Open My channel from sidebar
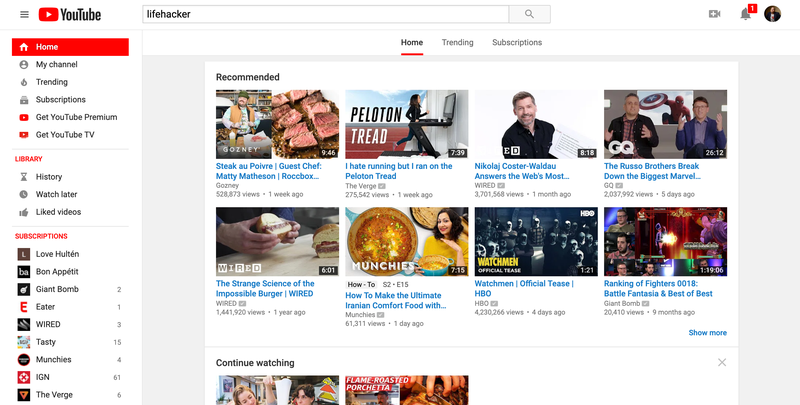 coord(57,64)
